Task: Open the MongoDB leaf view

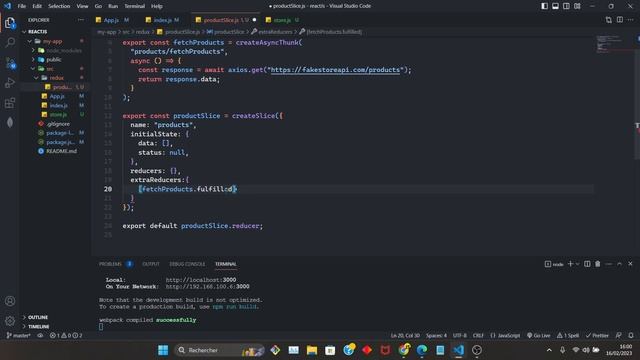Action: click(10, 122)
